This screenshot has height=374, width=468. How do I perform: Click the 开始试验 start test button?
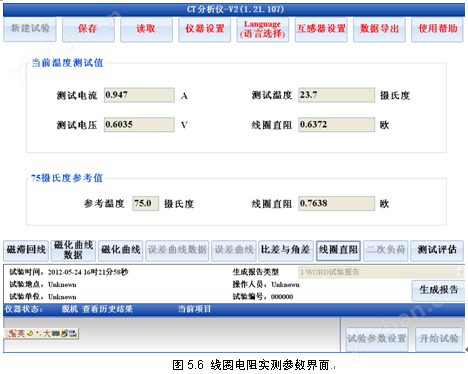439,339
